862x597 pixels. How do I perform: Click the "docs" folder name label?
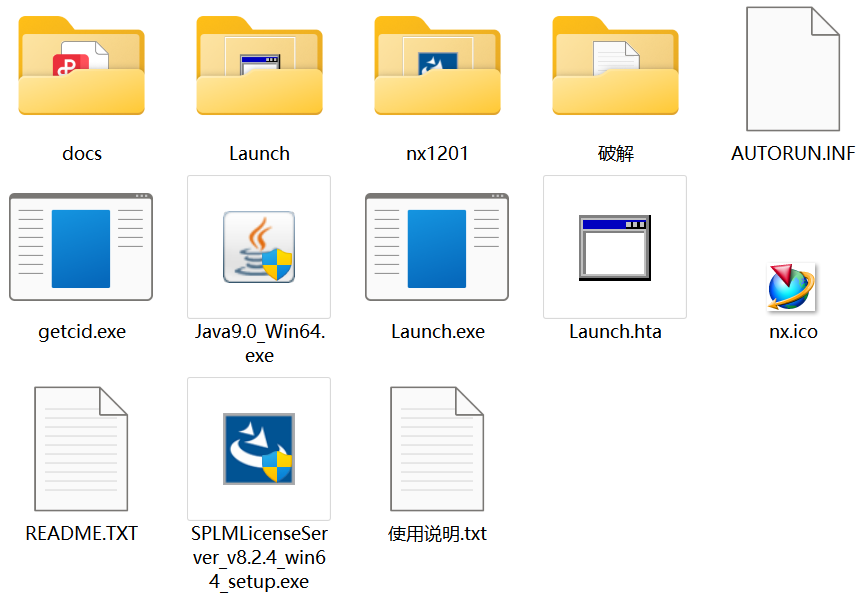[82, 153]
